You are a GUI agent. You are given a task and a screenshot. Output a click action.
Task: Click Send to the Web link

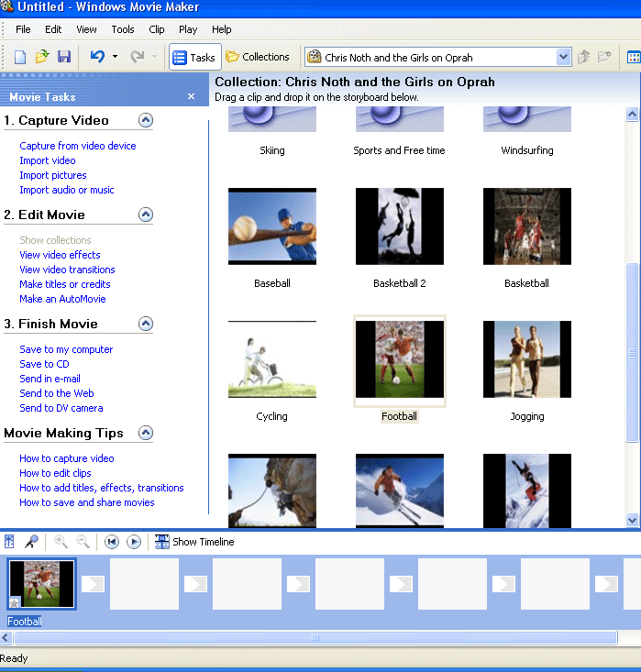click(57, 393)
